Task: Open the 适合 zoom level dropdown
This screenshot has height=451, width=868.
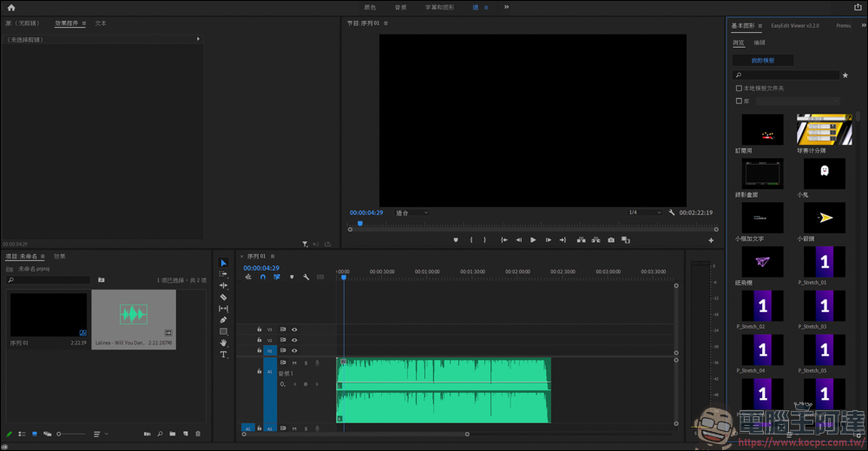Action: pyautogui.click(x=412, y=212)
